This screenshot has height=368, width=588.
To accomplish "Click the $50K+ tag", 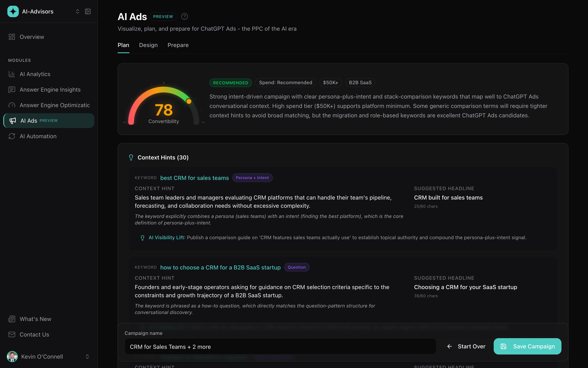I will click(331, 83).
